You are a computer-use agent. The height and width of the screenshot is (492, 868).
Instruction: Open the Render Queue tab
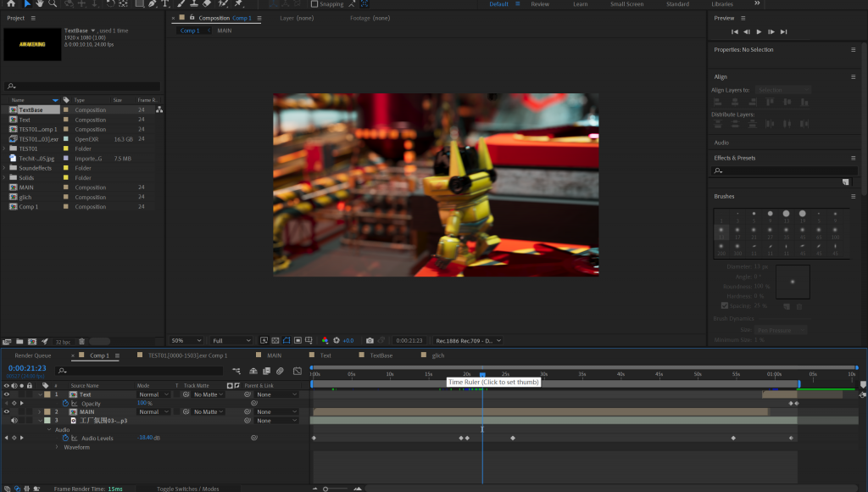[33, 355]
